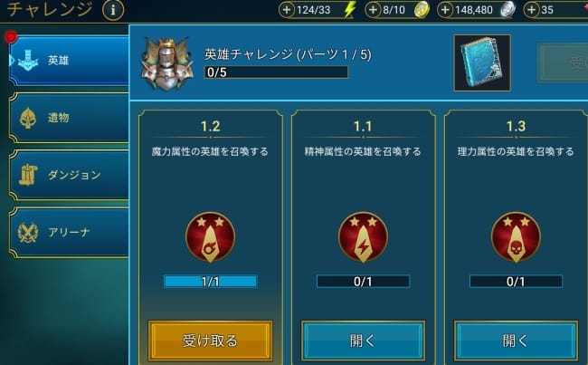View the blue tome reward thumbnail

tap(482, 62)
